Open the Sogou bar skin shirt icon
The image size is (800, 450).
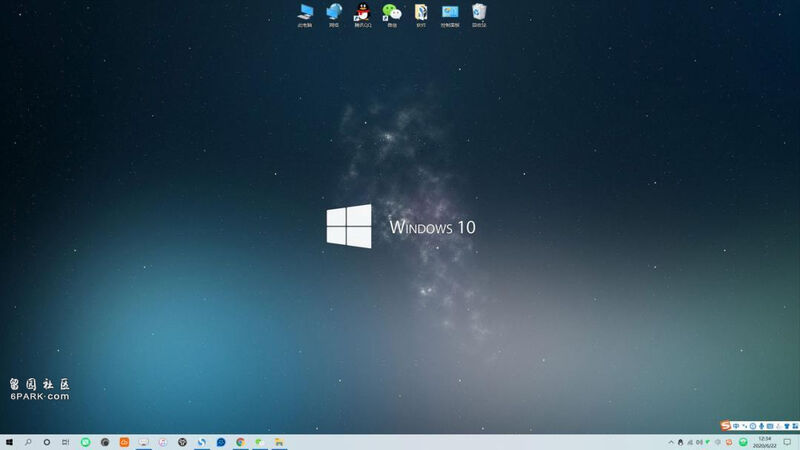pos(787,426)
